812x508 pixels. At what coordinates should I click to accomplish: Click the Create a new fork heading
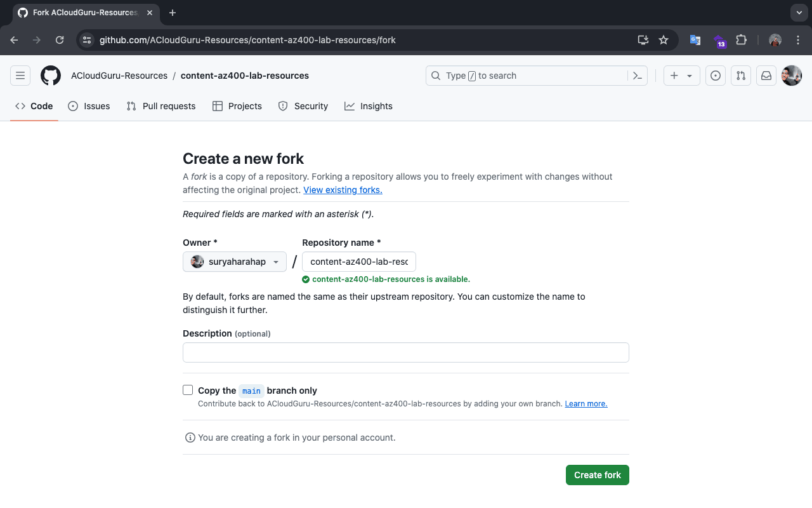click(x=244, y=159)
